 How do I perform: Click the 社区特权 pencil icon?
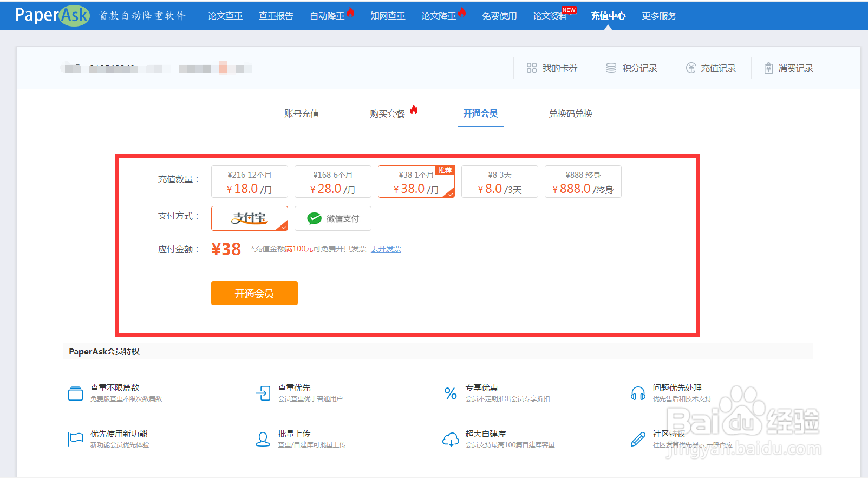[638, 439]
